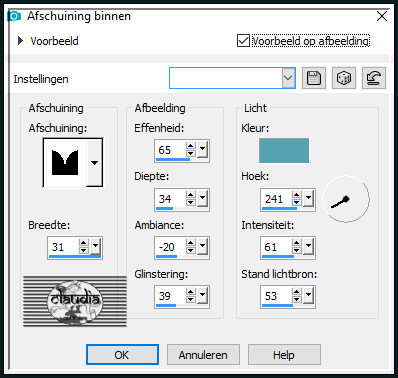Open the Diepte slider dropdown arrow
Image resolution: width=398 pixels, height=378 pixels.
tap(202, 198)
